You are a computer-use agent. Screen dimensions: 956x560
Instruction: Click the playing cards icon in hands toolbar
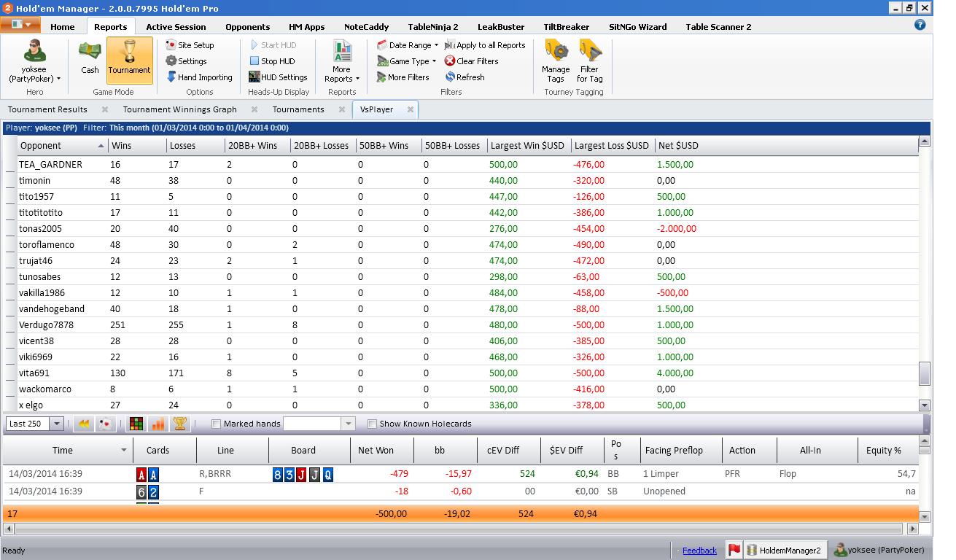pyautogui.click(x=105, y=424)
